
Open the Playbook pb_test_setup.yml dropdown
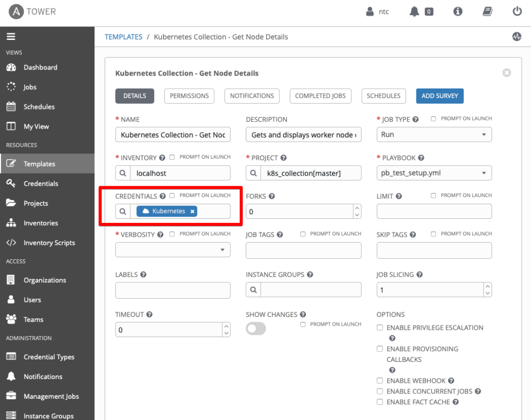click(x=434, y=173)
